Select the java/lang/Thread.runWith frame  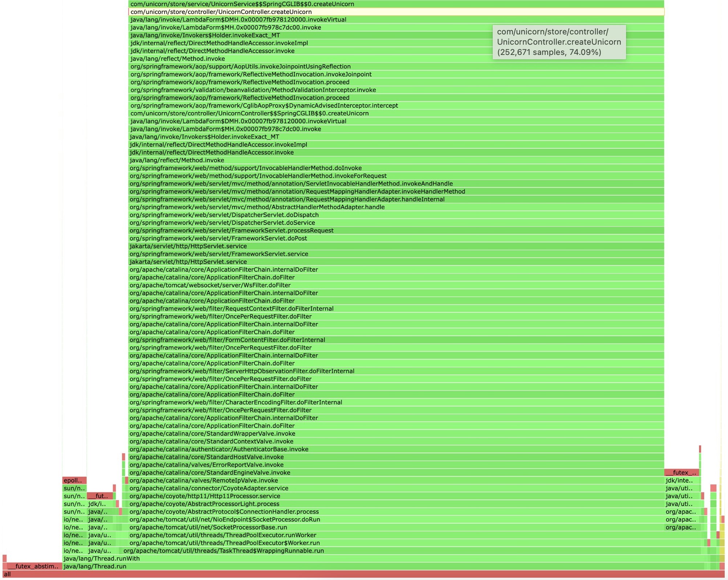pyautogui.click(x=383, y=559)
